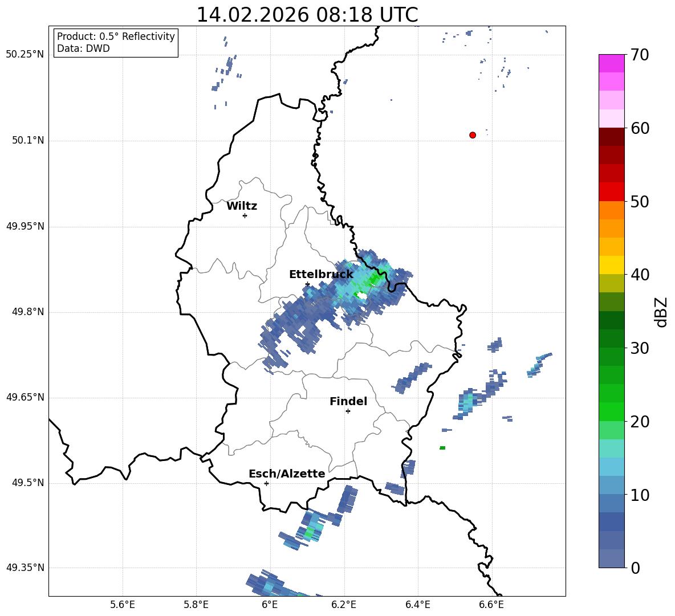Viewport: 675px width, 616px height.
Task: Click the Ettelbruck station cross marker
Action: coord(307,284)
